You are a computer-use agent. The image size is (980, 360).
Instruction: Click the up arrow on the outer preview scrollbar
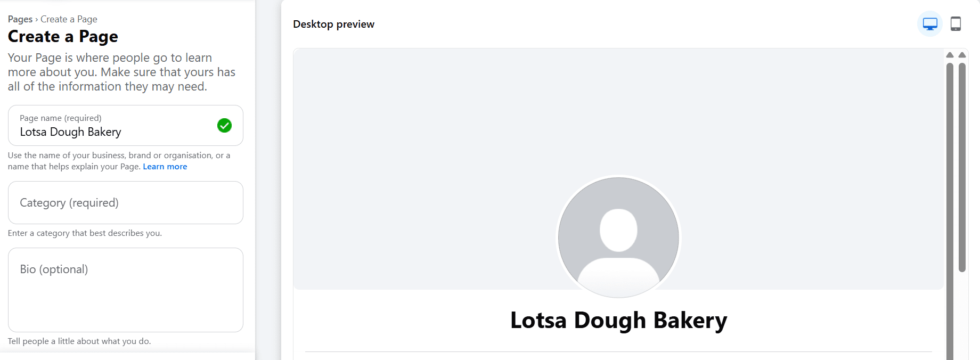click(962, 54)
